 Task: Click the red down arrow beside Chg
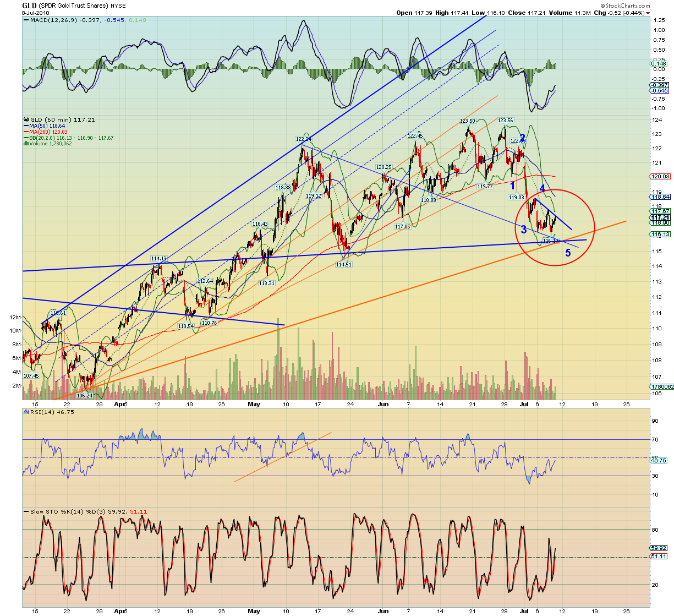[x=648, y=13]
